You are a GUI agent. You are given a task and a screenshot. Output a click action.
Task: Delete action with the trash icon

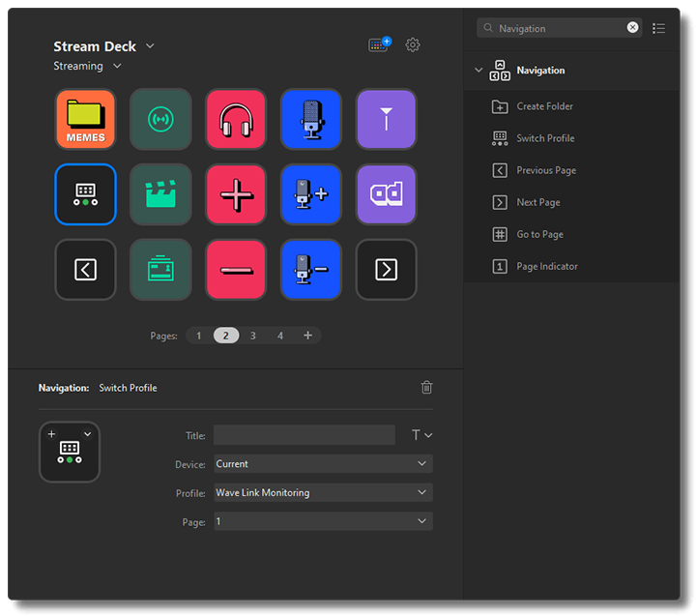[x=426, y=387]
